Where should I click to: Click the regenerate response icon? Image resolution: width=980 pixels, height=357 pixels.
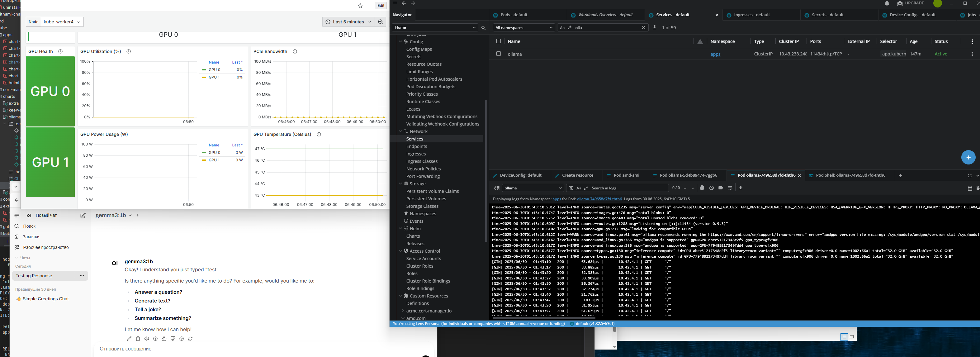pyautogui.click(x=190, y=339)
